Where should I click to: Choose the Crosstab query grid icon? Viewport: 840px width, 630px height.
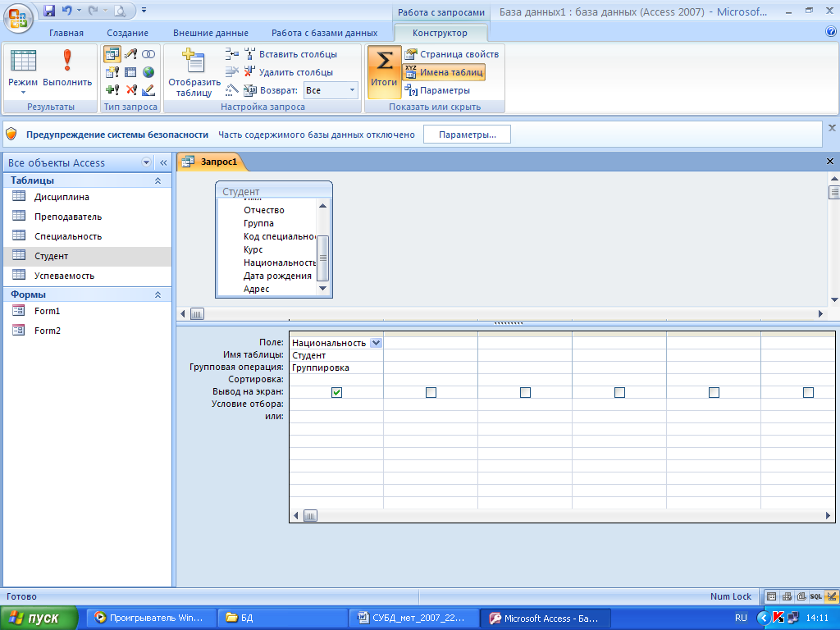coord(130,72)
